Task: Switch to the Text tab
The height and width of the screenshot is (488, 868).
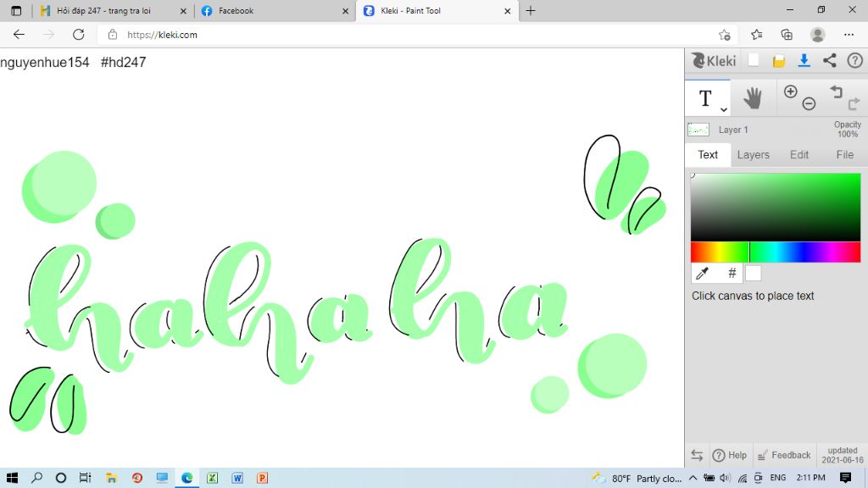Action: pos(708,155)
